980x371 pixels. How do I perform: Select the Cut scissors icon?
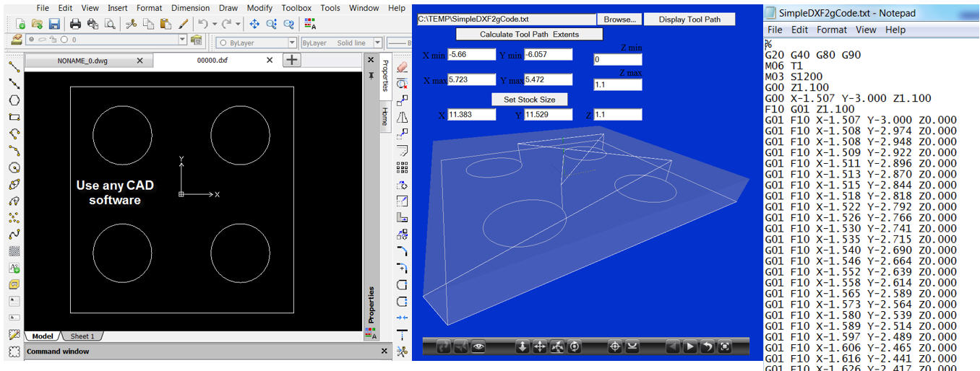click(131, 24)
